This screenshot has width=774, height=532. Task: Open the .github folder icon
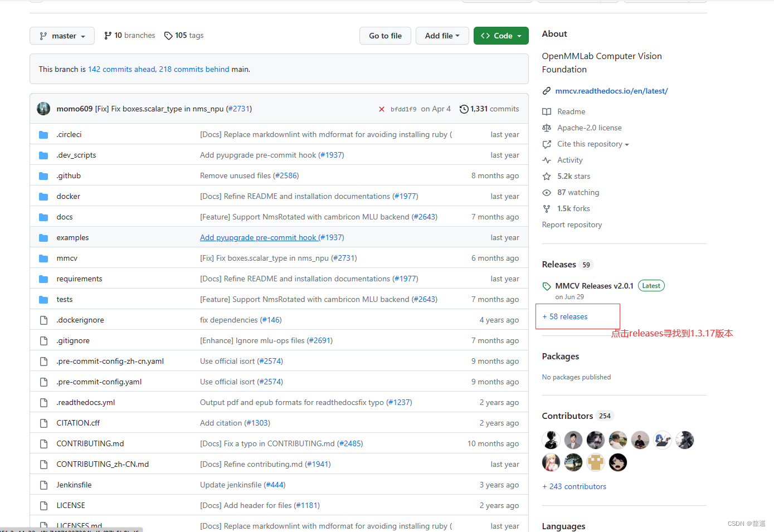[x=43, y=175]
